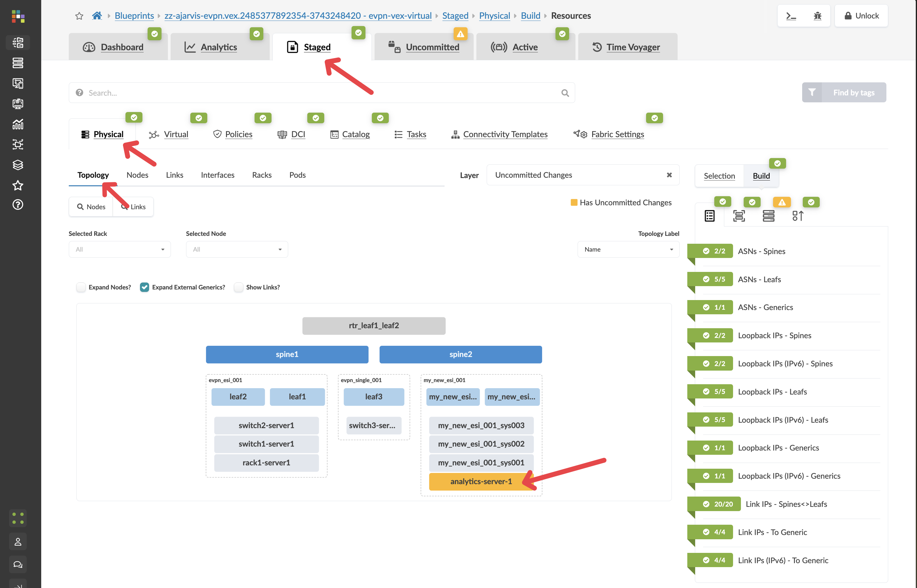This screenshot has height=588, width=917.
Task: Open the Selected Node dropdown
Action: [237, 249]
